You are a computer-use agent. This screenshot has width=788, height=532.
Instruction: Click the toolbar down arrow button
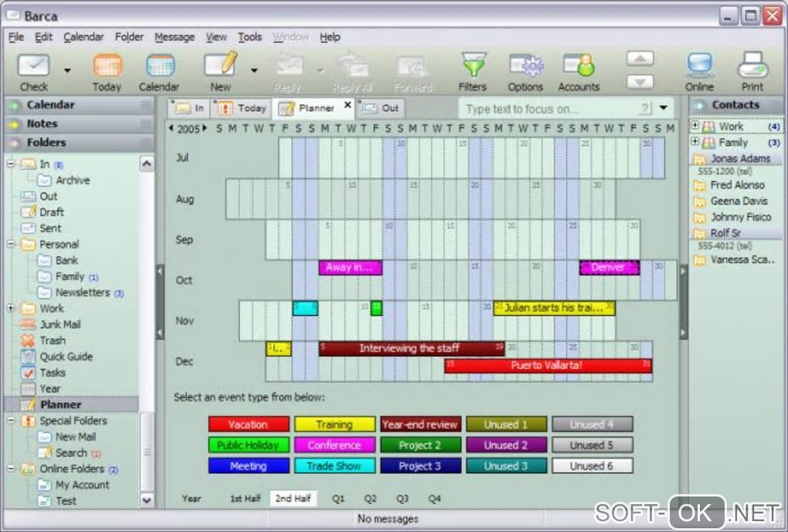click(640, 81)
